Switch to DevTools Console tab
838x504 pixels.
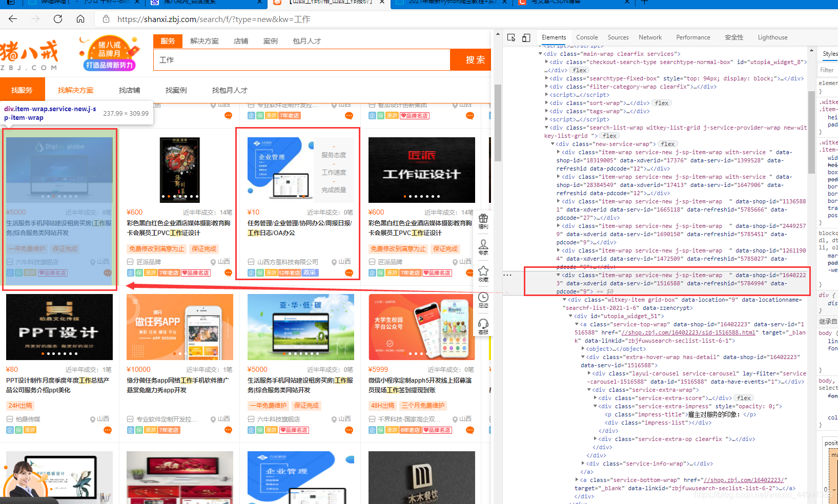pyautogui.click(x=587, y=37)
